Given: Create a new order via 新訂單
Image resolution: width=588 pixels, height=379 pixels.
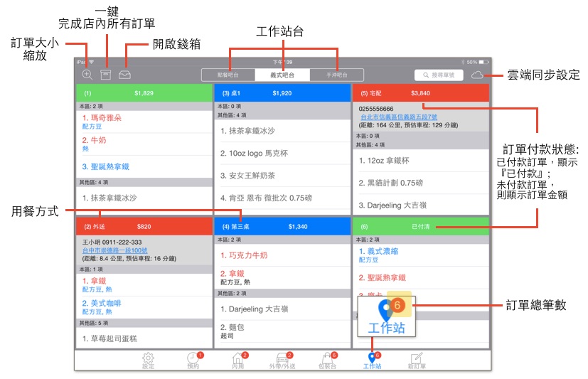Looking at the screenshot, I should (x=417, y=361).
